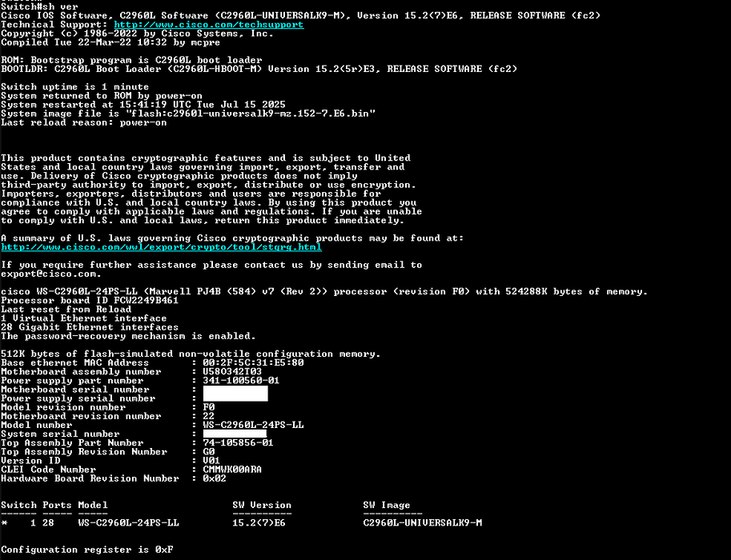Click the BOOTLDR Boot Loader version line
The image size is (731, 560).
(259, 69)
